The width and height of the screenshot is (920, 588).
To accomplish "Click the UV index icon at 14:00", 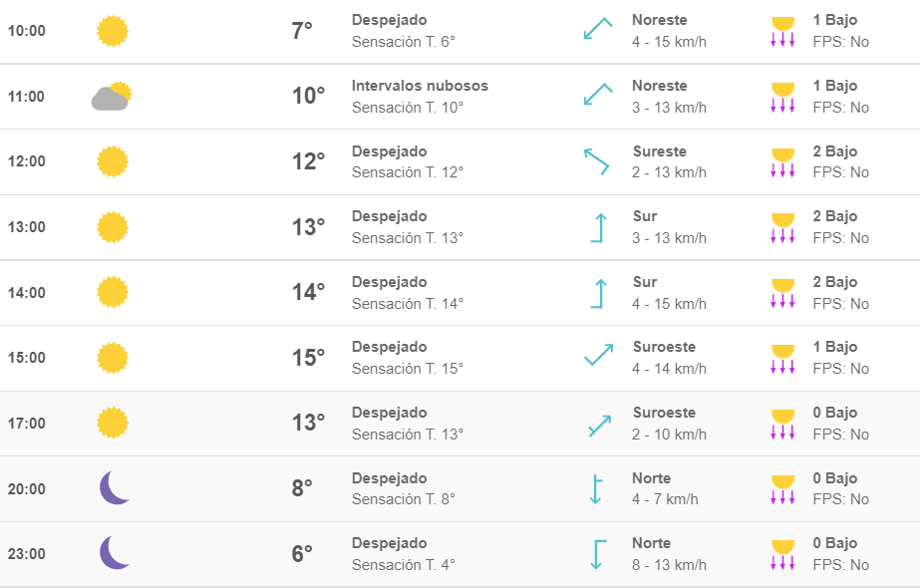I will pos(782,293).
